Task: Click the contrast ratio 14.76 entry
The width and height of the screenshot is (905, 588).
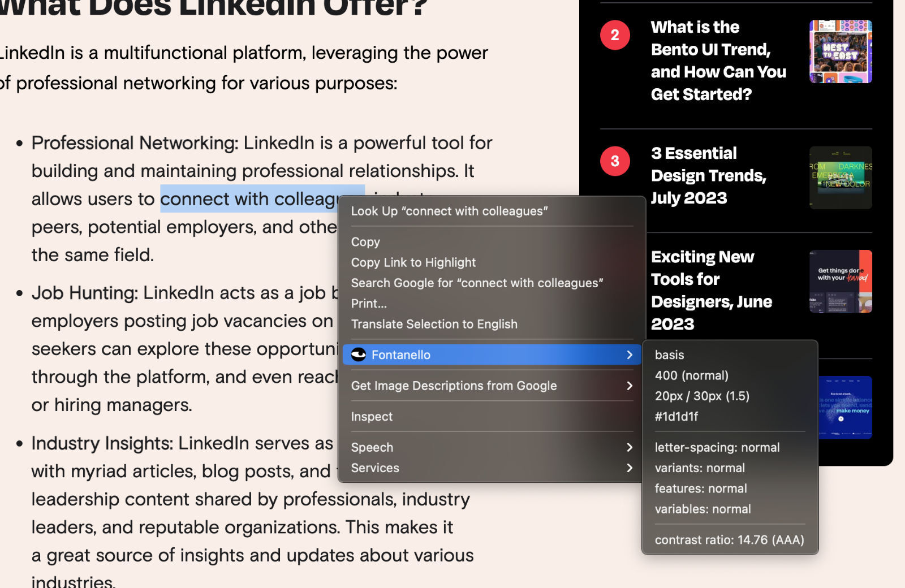Action: [x=729, y=540]
